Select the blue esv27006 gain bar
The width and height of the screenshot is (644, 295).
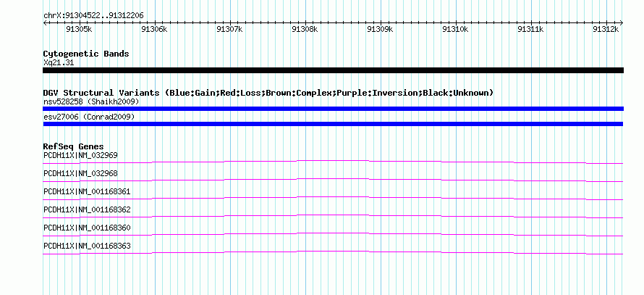pos(333,124)
